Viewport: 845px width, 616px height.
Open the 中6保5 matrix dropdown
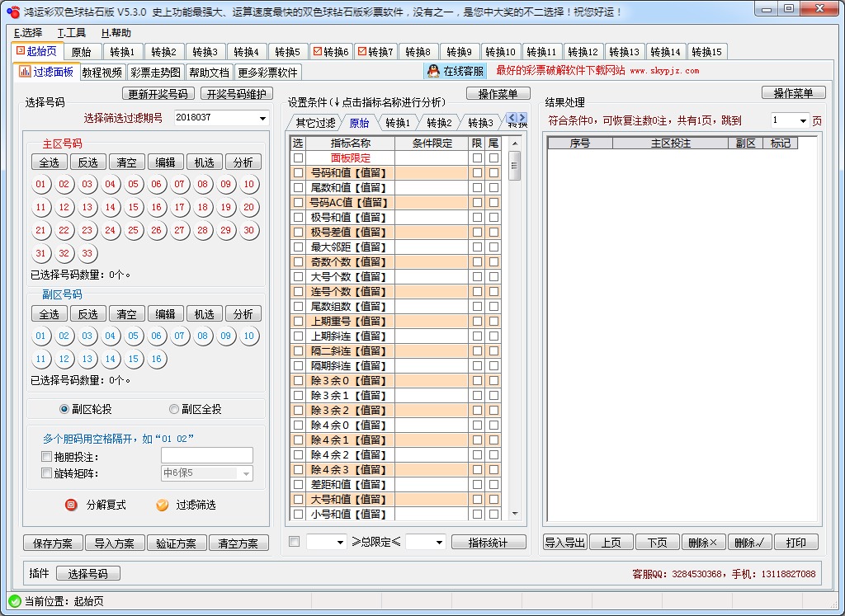tap(245, 473)
